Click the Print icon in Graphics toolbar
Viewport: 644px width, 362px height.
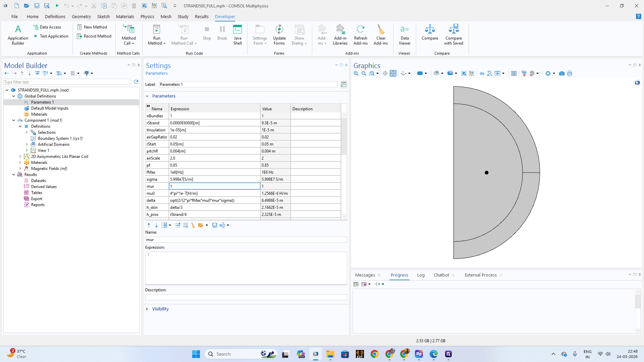pos(570,73)
